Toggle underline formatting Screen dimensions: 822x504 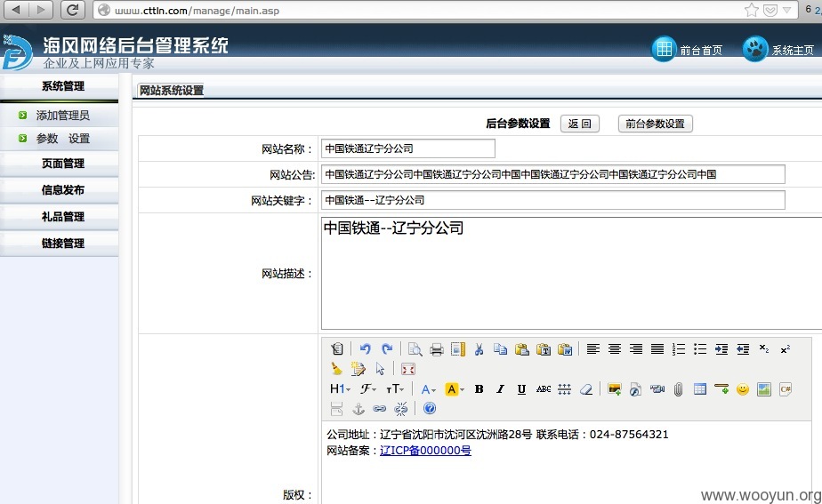coord(521,388)
